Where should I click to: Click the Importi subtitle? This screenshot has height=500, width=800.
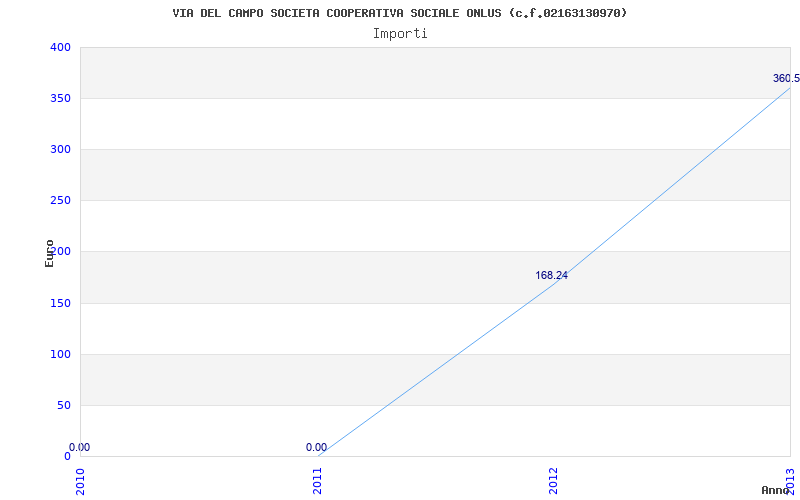tap(400, 34)
